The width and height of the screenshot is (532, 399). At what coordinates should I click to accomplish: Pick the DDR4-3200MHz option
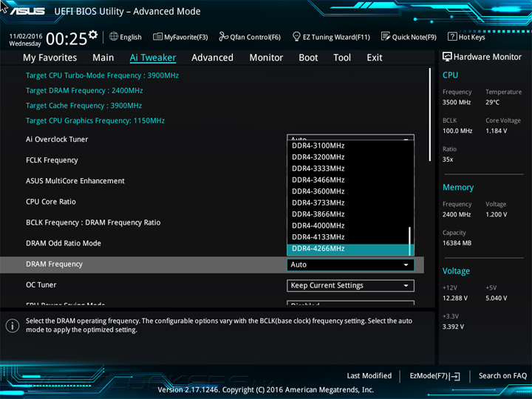(x=318, y=157)
